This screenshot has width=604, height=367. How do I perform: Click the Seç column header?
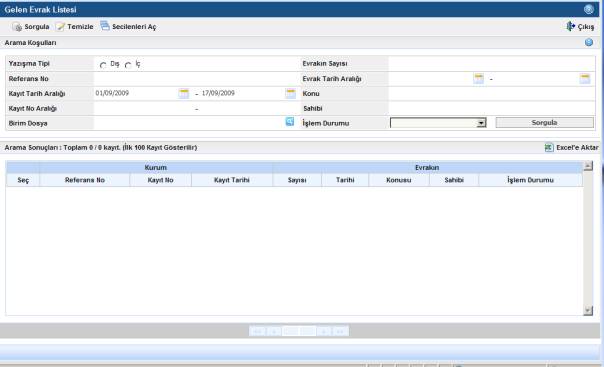pos(23,180)
